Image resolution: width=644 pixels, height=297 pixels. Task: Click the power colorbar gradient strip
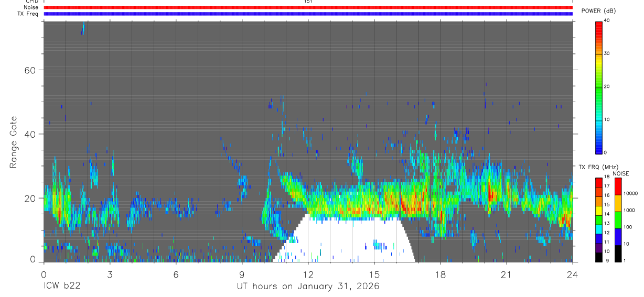point(599,87)
